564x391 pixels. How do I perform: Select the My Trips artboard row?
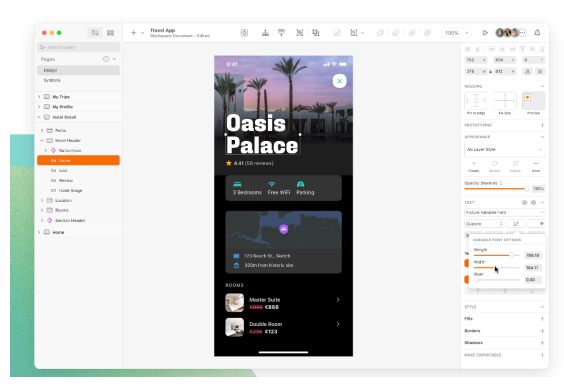pos(78,97)
